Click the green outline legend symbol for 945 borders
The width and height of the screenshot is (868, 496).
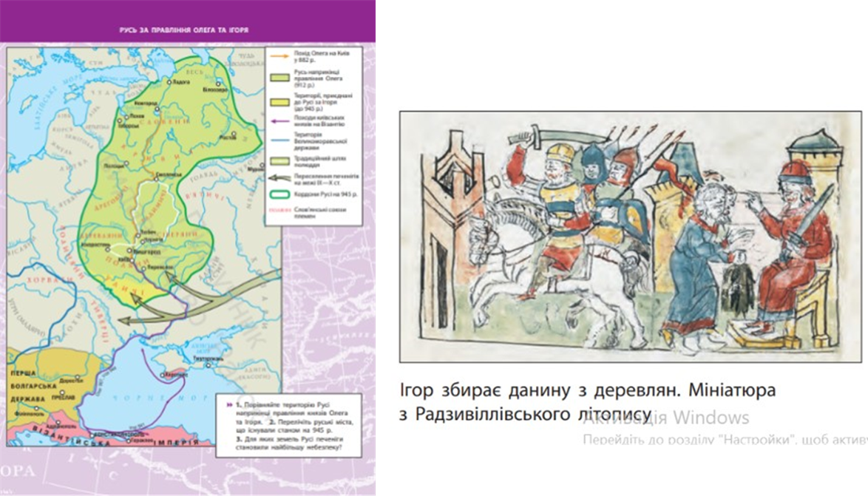click(279, 195)
